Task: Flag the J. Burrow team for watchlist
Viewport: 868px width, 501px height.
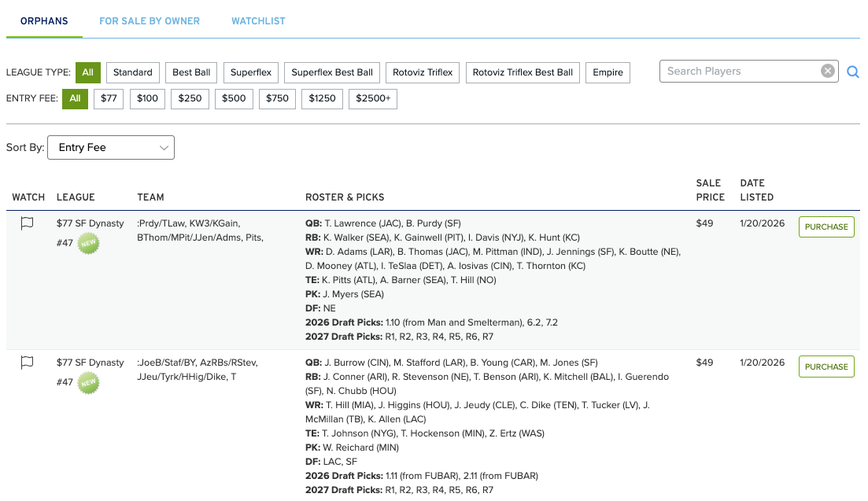Action: (x=27, y=363)
